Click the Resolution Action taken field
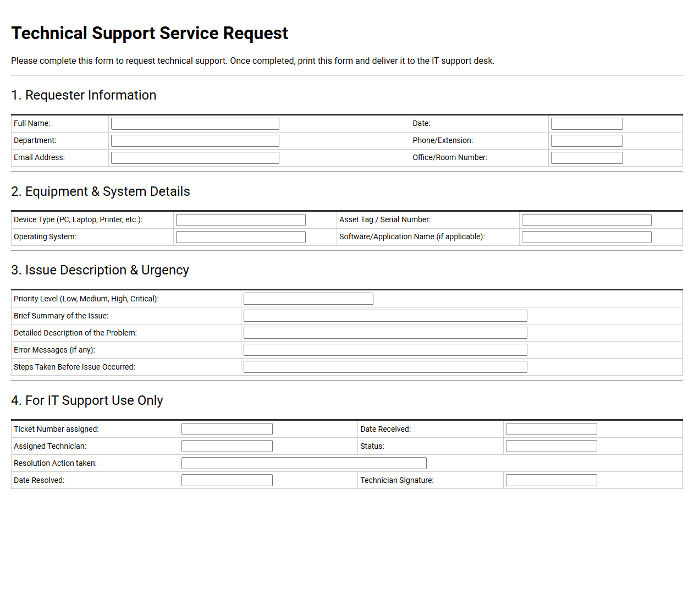Image resolution: width=694 pixels, height=616 pixels. click(304, 463)
